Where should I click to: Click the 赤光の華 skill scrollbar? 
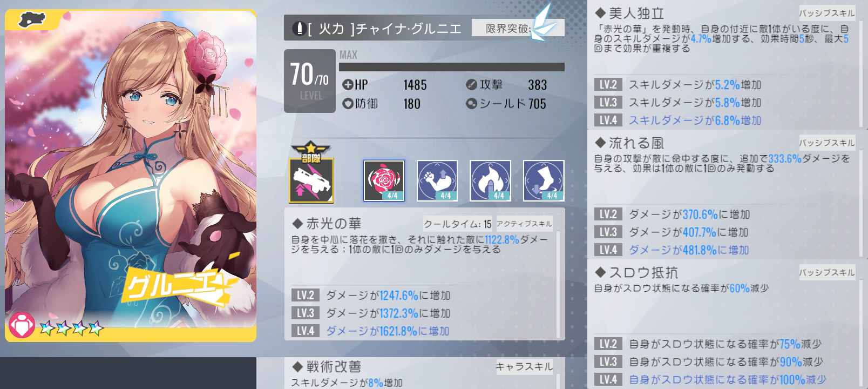click(558, 285)
